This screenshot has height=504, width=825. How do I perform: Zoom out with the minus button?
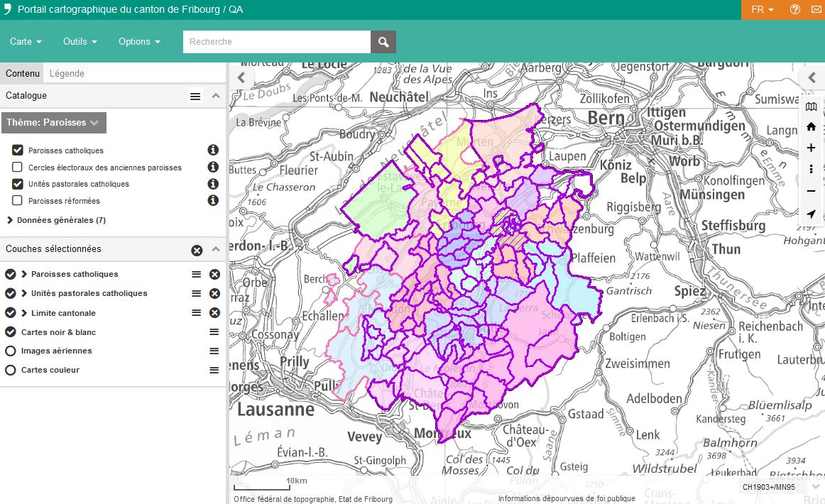(x=811, y=191)
